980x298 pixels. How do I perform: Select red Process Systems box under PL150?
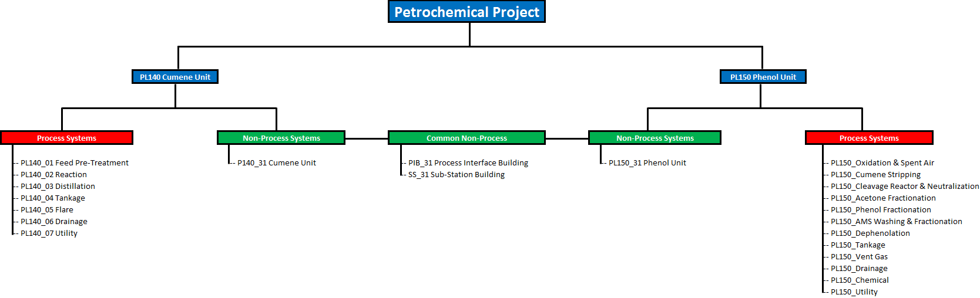(869, 138)
